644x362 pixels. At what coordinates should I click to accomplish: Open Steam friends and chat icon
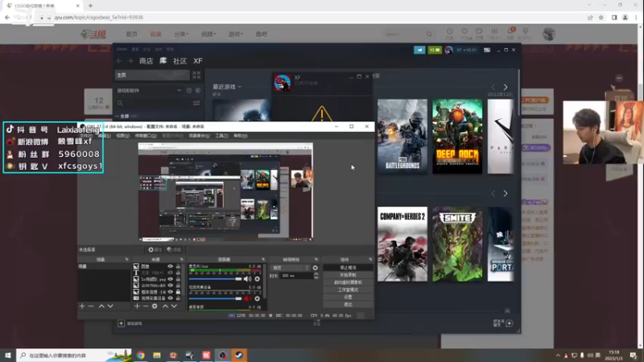point(510,323)
